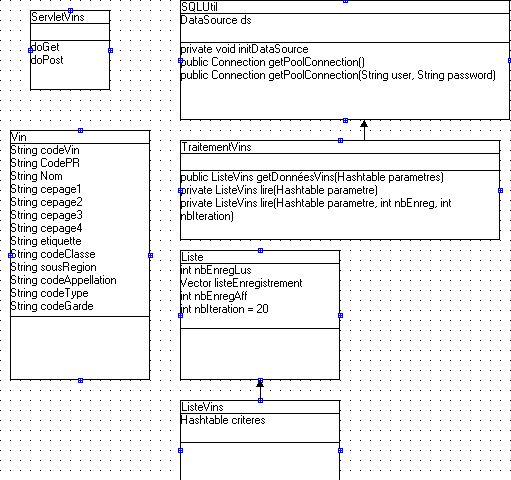Select the Liste class title
The image size is (511, 480).
192,257
